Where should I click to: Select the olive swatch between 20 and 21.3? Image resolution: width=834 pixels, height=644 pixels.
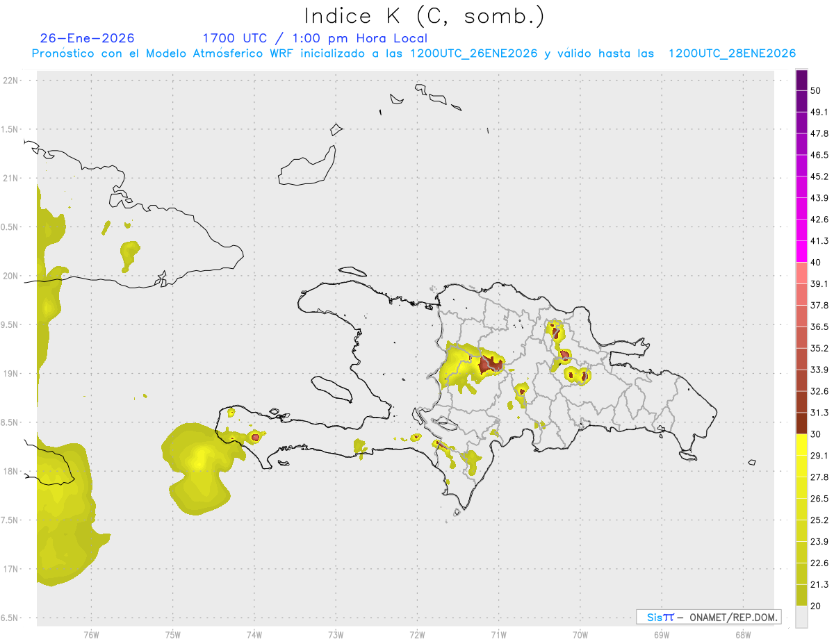801,595
